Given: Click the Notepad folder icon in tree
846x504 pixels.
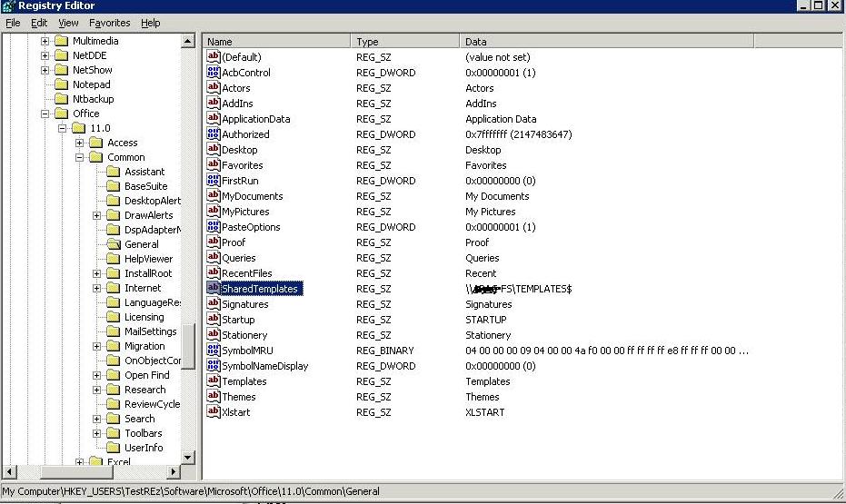Looking at the screenshot, I should pyautogui.click(x=61, y=84).
